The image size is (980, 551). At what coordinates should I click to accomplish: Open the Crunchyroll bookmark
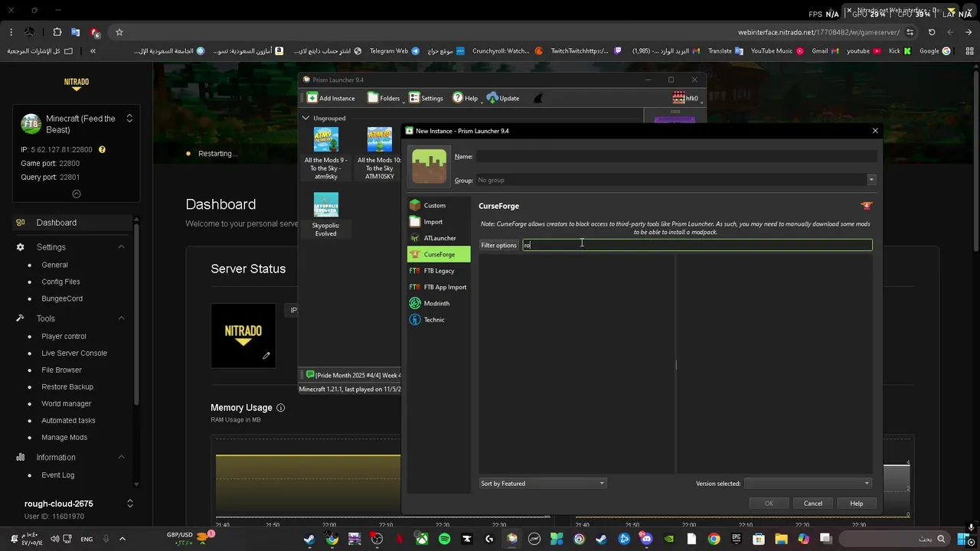(506, 51)
